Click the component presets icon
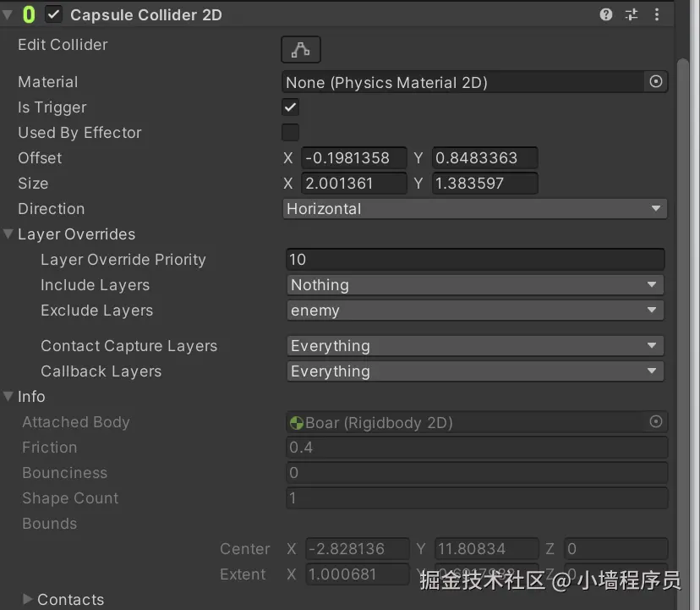This screenshot has height=610, width=700. tap(630, 14)
